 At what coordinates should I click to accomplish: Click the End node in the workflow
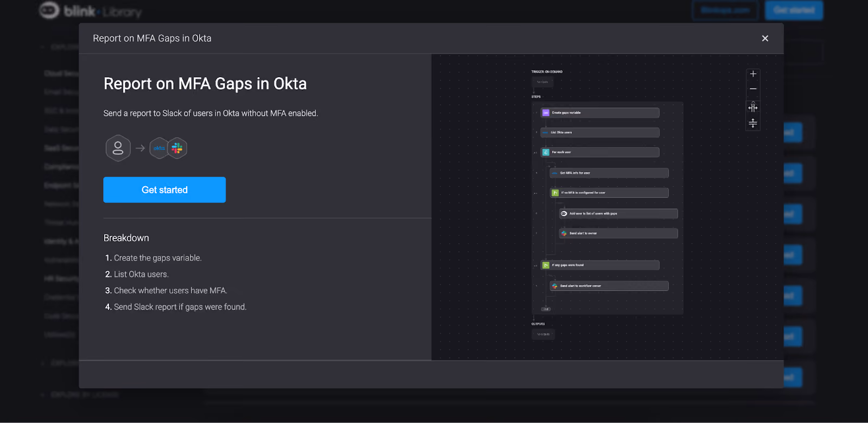546,309
